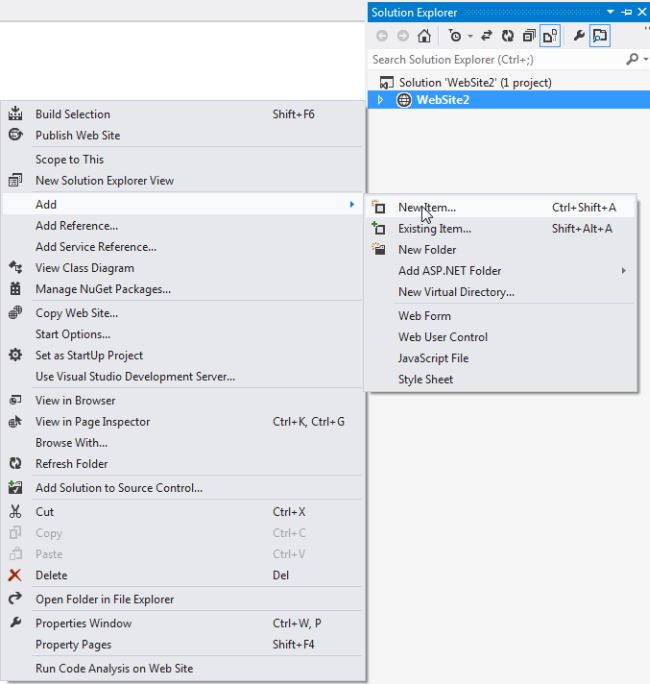Click the NuGet Packages icon
The image size is (650, 684).
point(15,288)
